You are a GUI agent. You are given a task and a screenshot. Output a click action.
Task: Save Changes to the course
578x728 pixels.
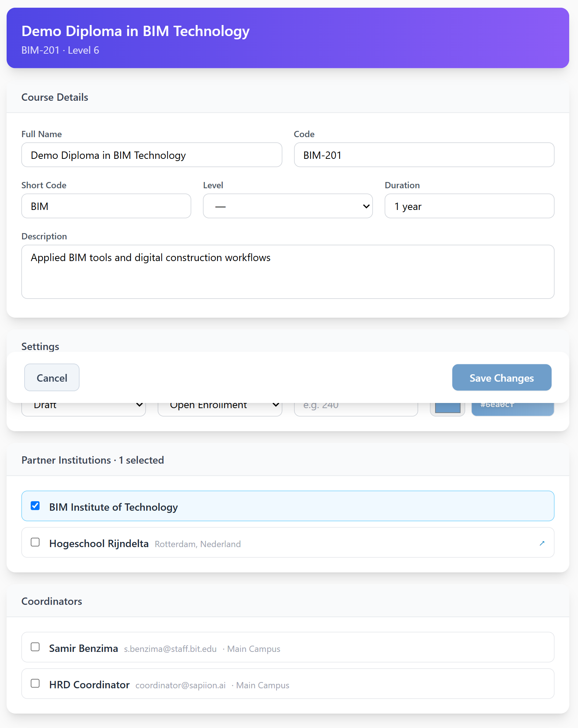502,378
